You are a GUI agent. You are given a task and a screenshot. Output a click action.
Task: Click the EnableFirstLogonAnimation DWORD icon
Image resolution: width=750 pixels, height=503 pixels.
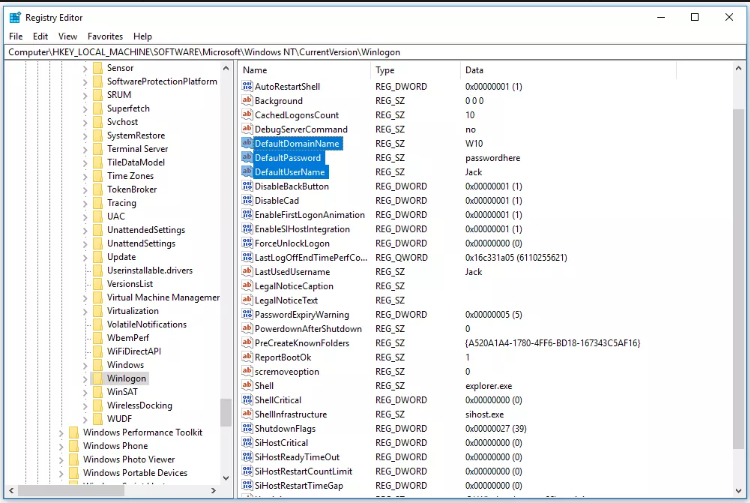pos(247,215)
